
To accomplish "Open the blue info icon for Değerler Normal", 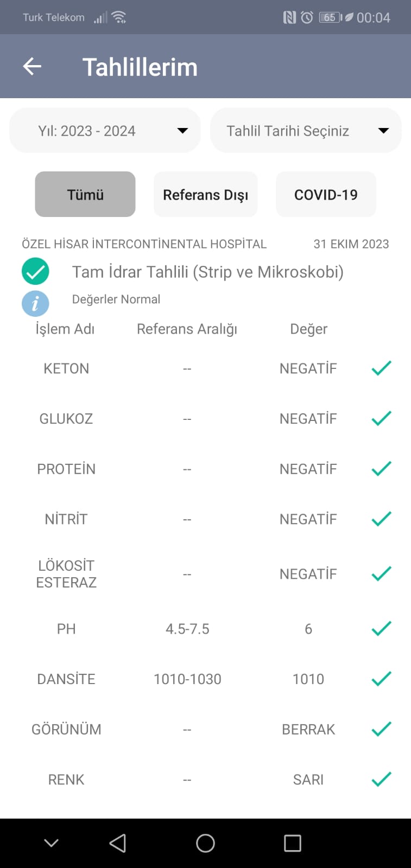I will pos(35,303).
